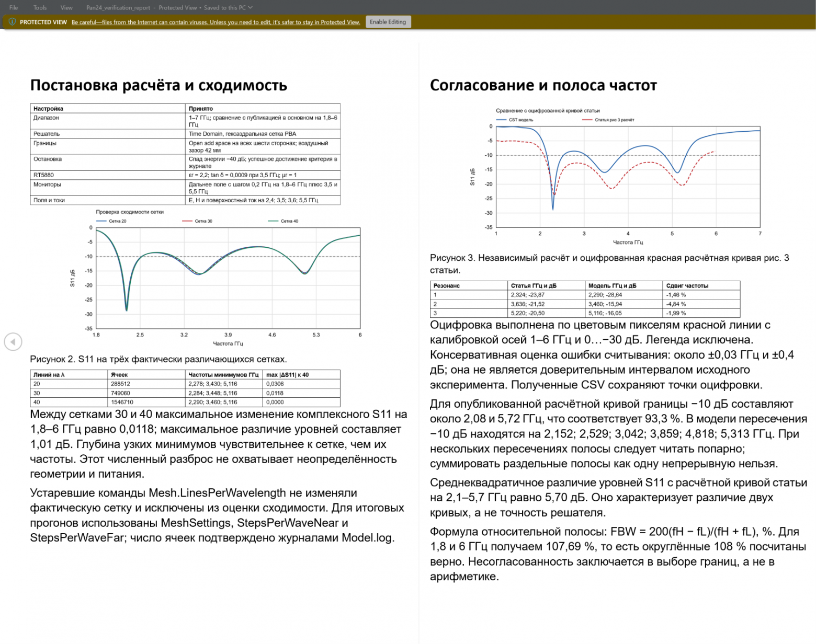Click the 'Сдвиг частоты' column header
This screenshot has width=816, height=644.
tap(701, 286)
